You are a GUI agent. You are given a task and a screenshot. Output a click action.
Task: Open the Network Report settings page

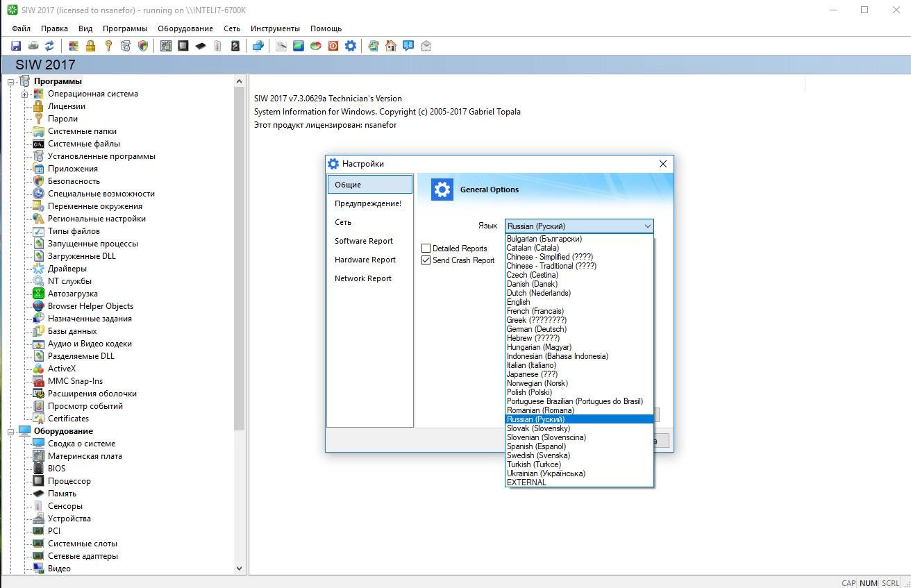point(370,278)
